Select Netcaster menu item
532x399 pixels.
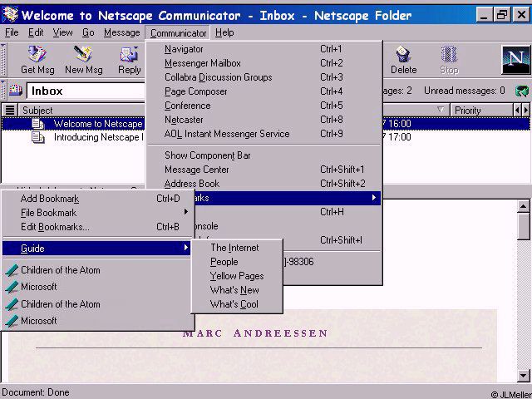[264, 120]
